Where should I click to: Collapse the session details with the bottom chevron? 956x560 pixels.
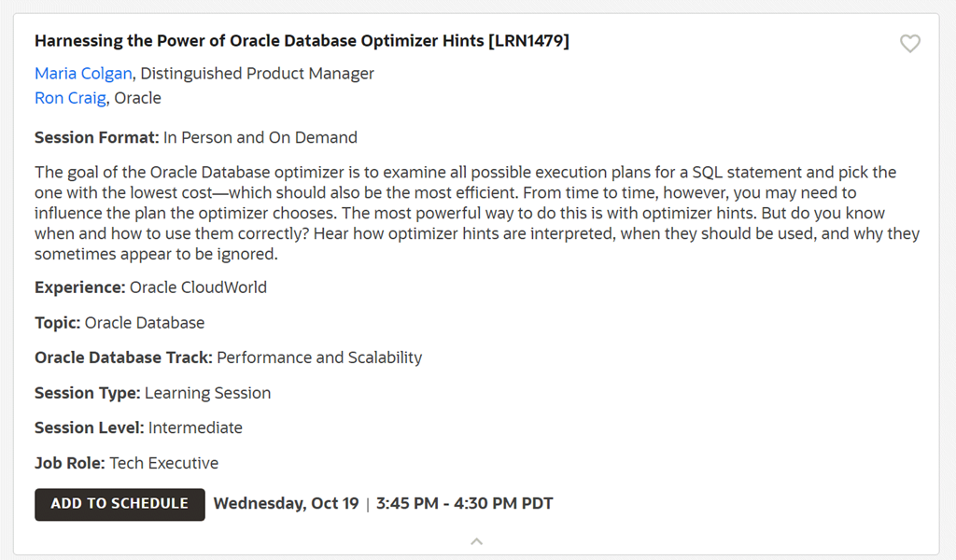point(476,541)
